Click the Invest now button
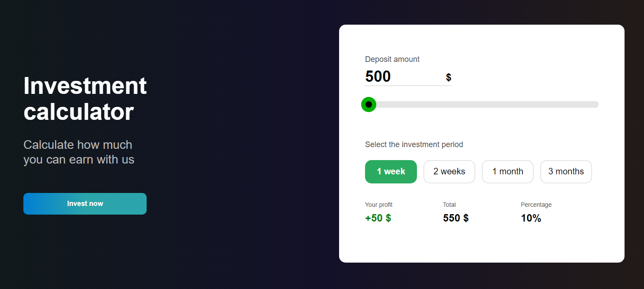 point(85,204)
